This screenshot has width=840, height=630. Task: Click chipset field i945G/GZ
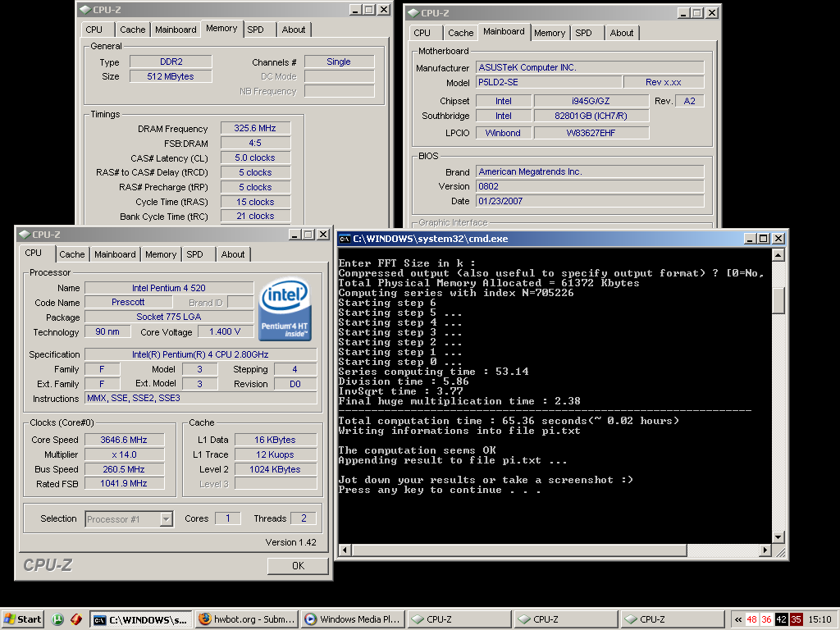pos(591,101)
